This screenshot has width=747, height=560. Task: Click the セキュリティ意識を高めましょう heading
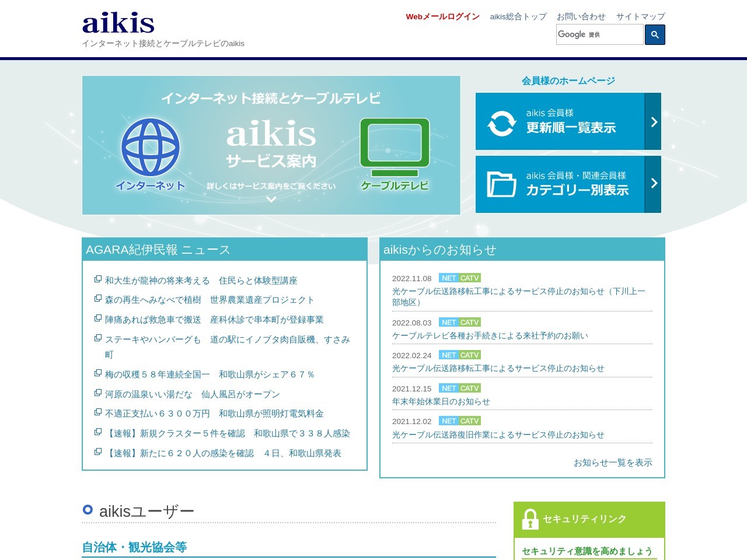[x=587, y=551]
